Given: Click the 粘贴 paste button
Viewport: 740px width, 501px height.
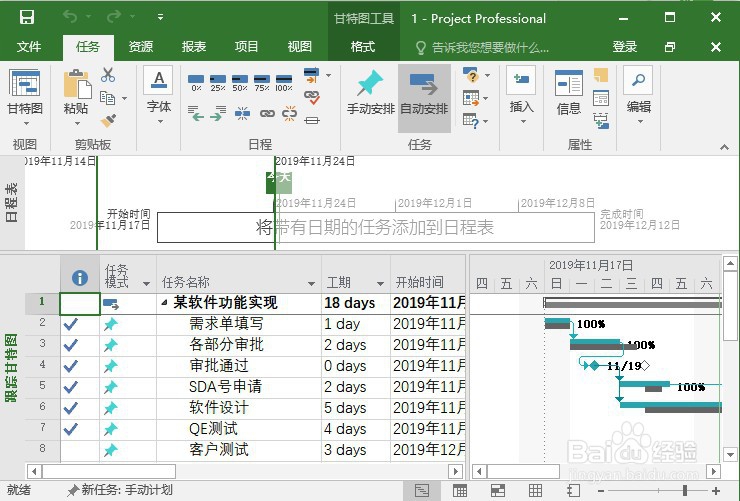Looking at the screenshot, I should point(77,92).
